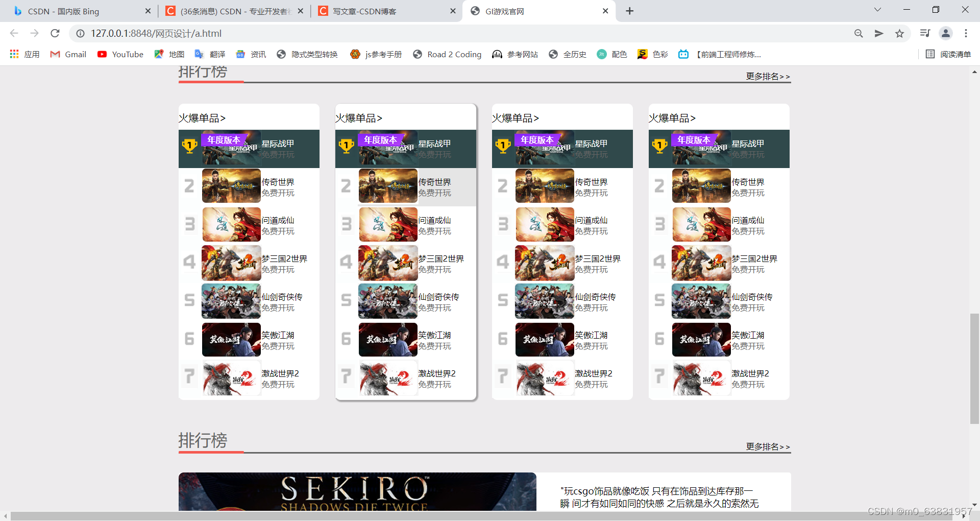The height and width of the screenshot is (521, 980).
Task: Open 火爆单品> in the fourth card
Action: 672,118
